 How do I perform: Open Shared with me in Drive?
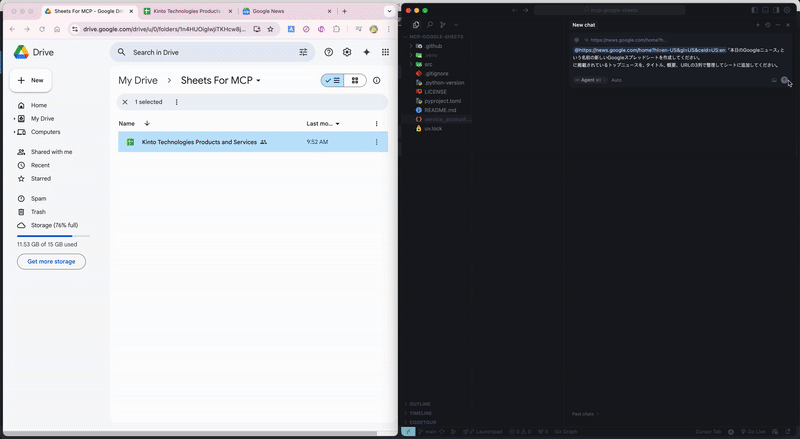(x=51, y=152)
